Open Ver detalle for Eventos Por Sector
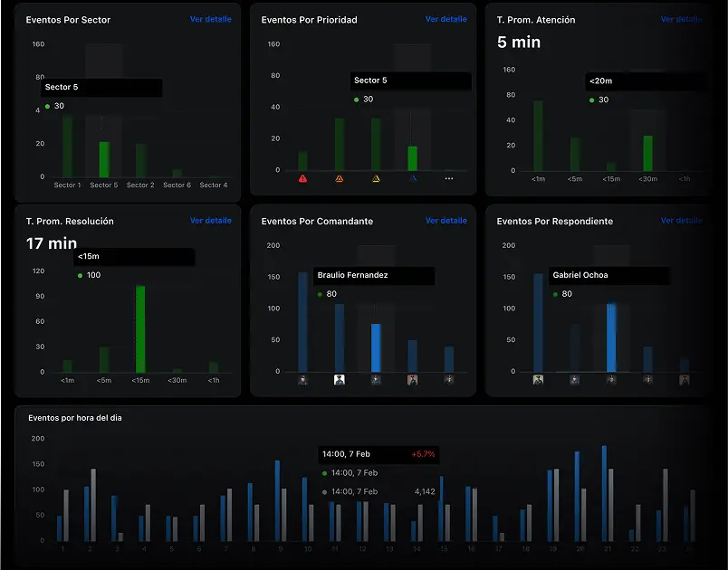 click(x=210, y=19)
